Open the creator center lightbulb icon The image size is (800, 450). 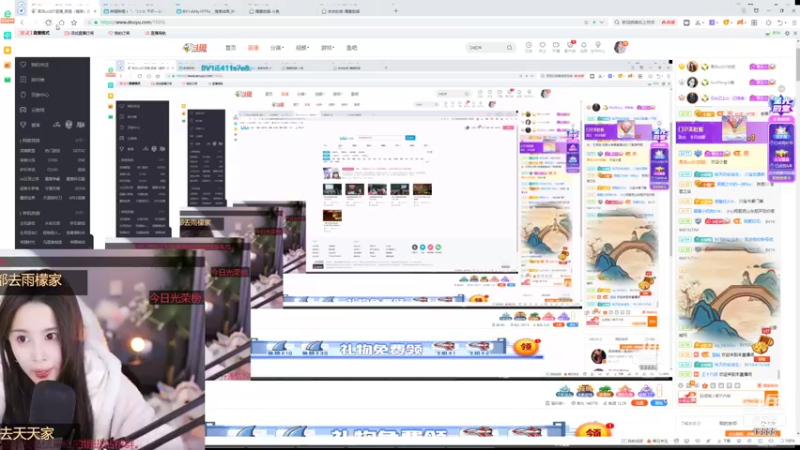pyautogui.click(x=598, y=47)
